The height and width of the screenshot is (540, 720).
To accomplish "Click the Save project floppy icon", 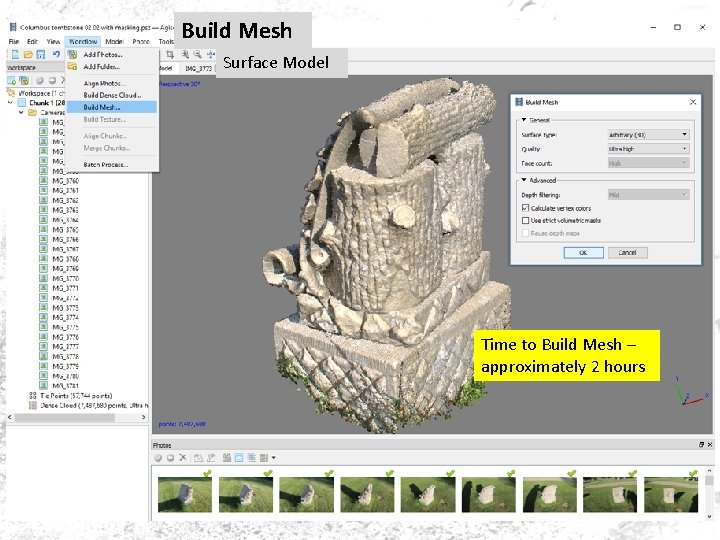I will coord(41,55).
